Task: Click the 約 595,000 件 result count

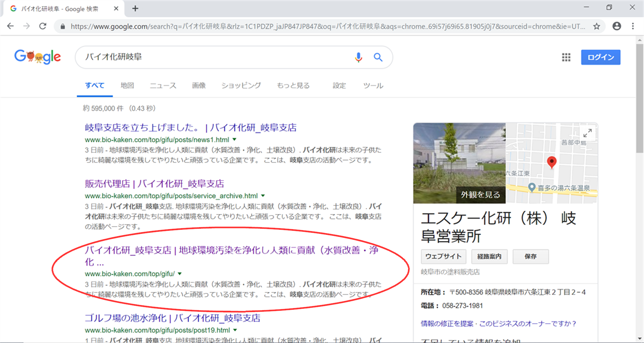Action: pyautogui.click(x=103, y=109)
